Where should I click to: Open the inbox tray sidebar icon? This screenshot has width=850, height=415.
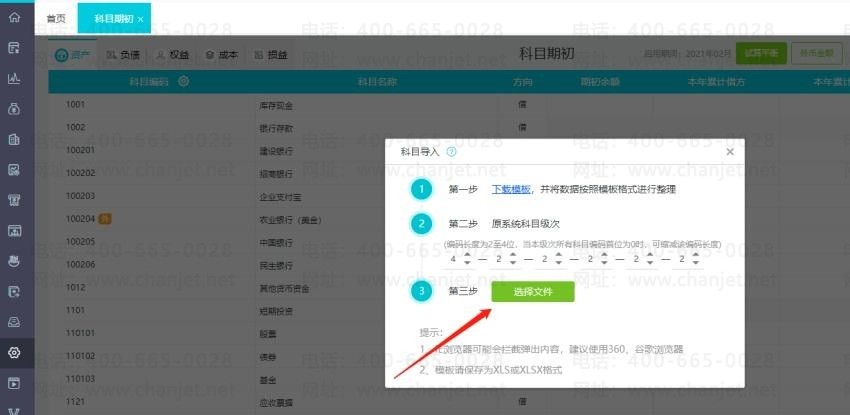tap(15, 322)
